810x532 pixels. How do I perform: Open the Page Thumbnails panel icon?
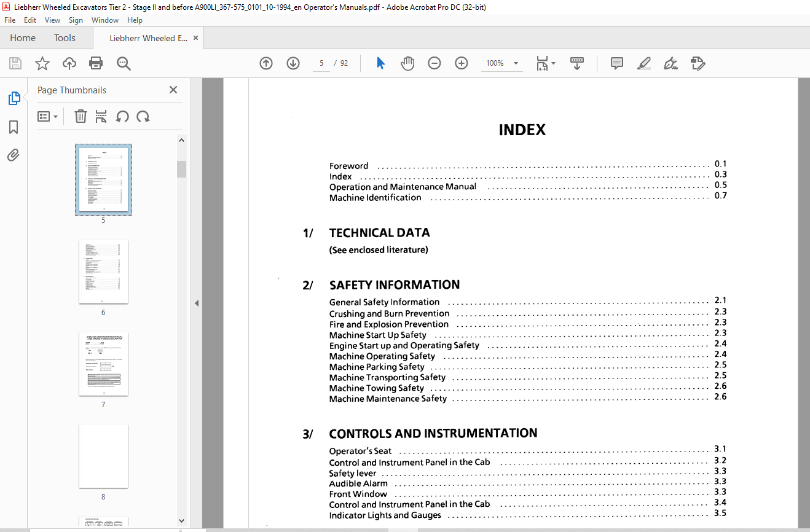14,98
